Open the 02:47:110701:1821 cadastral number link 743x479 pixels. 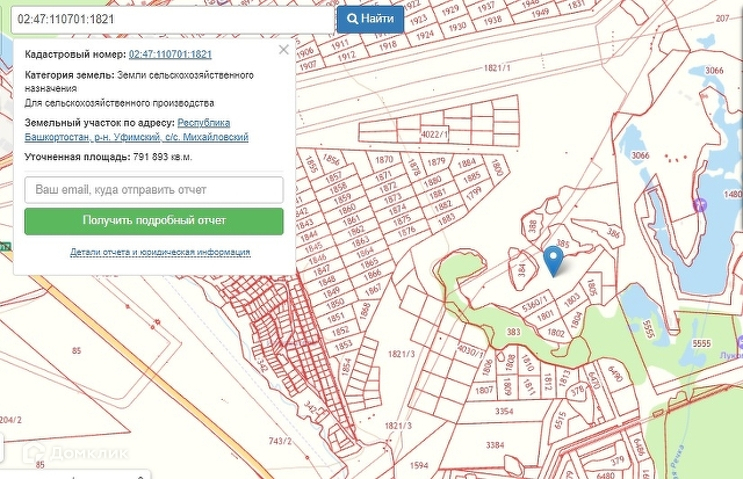point(170,54)
